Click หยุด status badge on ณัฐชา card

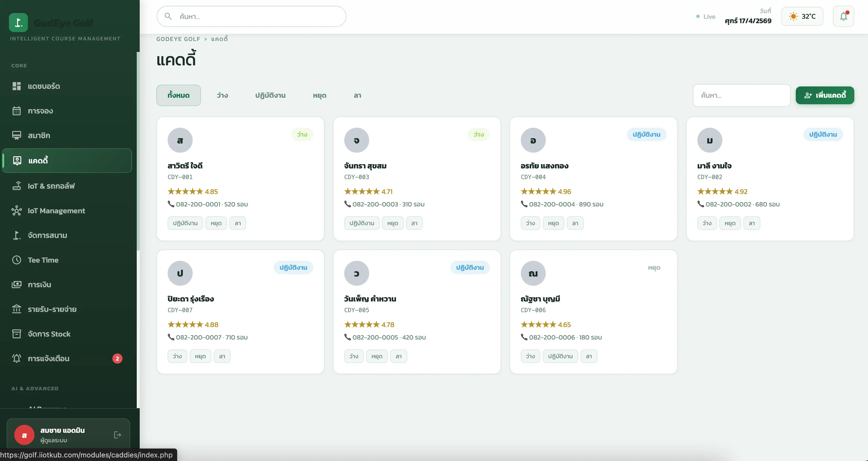tap(654, 268)
